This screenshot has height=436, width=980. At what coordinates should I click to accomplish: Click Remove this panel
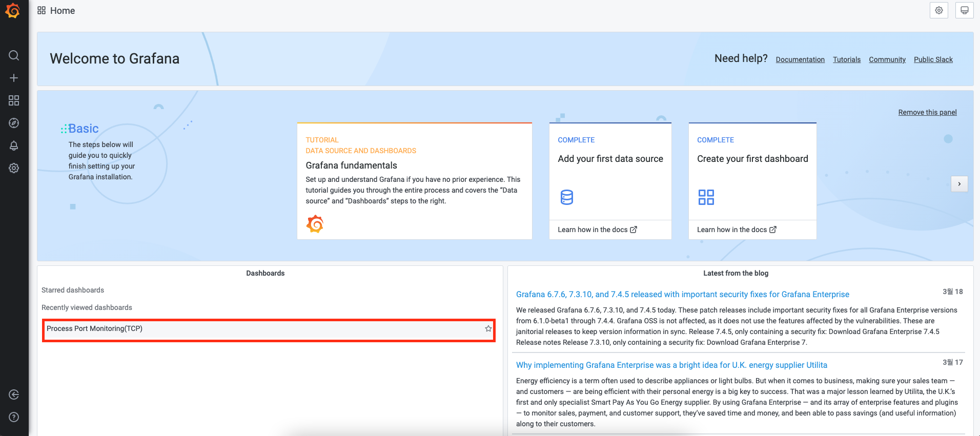point(927,112)
